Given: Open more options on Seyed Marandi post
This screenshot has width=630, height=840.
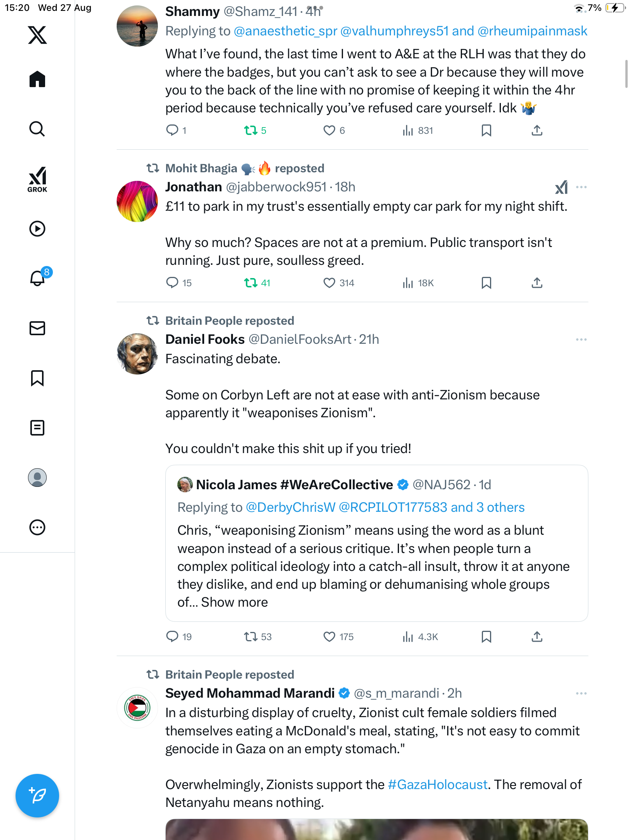Looking at the screenshot, I should pyautogui.click(x=581, y=693).
